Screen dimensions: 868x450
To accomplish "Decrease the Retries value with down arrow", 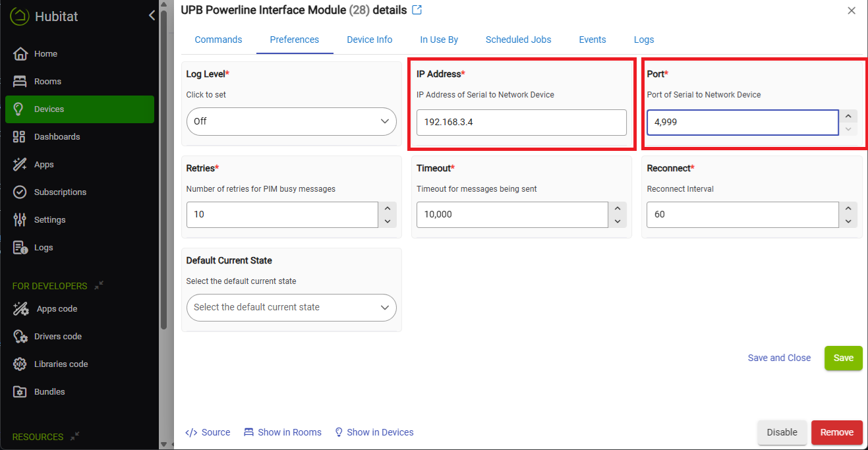I will [x=388, y=221].
